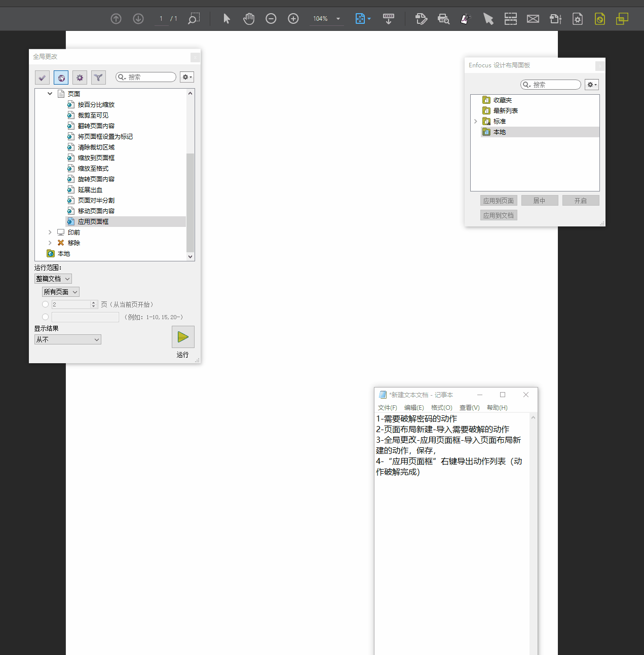Select the custom page range radio button
Image resolution: width=644 pixels, height=655 pixels.
45,317
